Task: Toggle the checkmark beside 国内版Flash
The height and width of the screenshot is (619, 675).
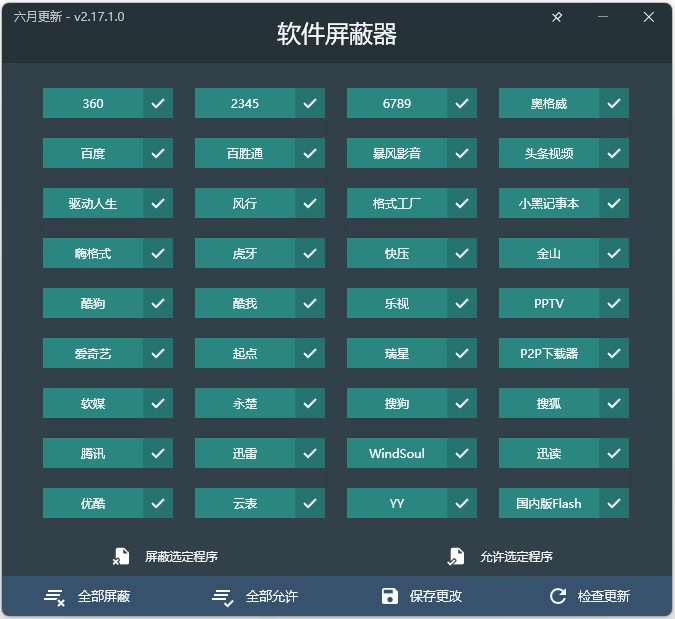Action: (614, 503)
